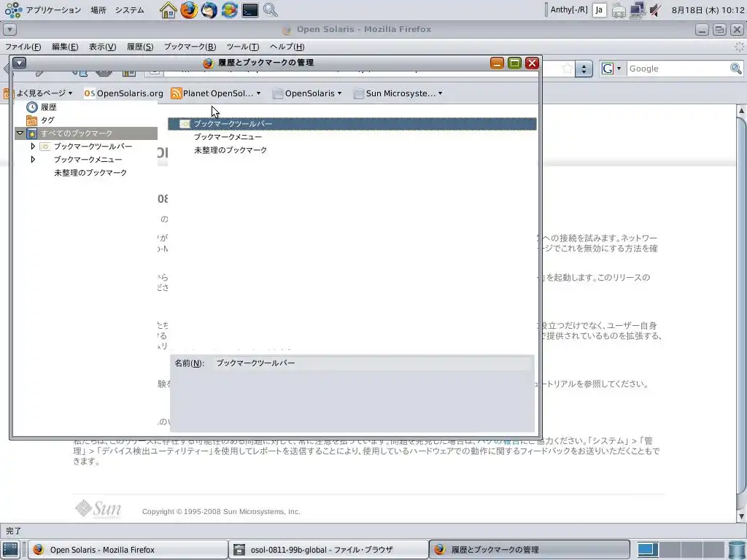This screenshot has width=747, height=560.
Task: Open the URL bar history dropdown arrows
Action: pyautogui.click(x=584, y=69)
